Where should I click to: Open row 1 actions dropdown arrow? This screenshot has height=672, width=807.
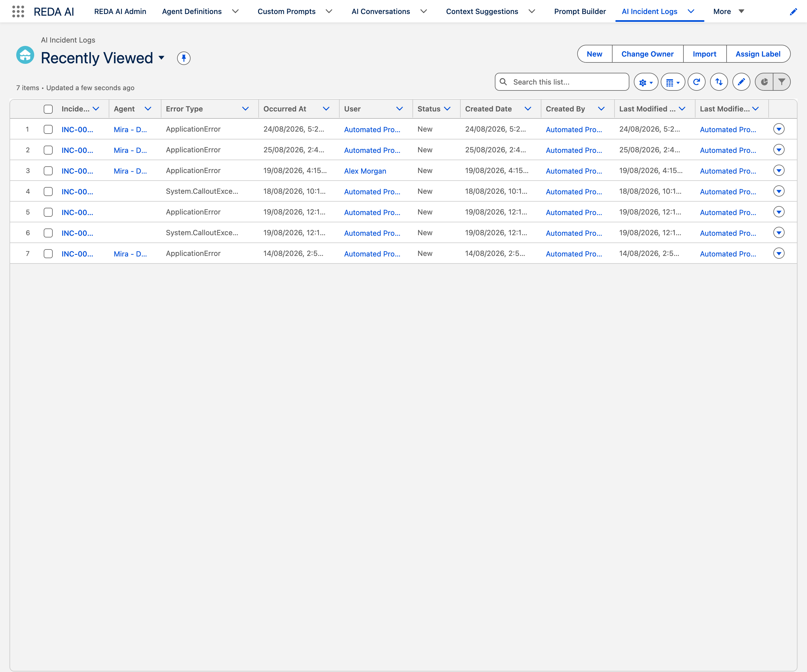click(779, 129)
